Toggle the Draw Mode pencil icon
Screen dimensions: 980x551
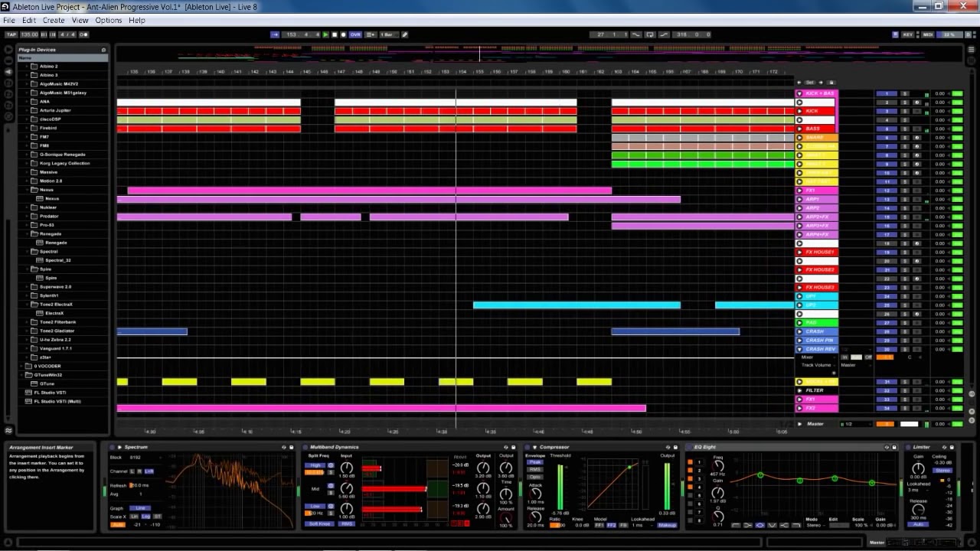(x=405, y=34)
